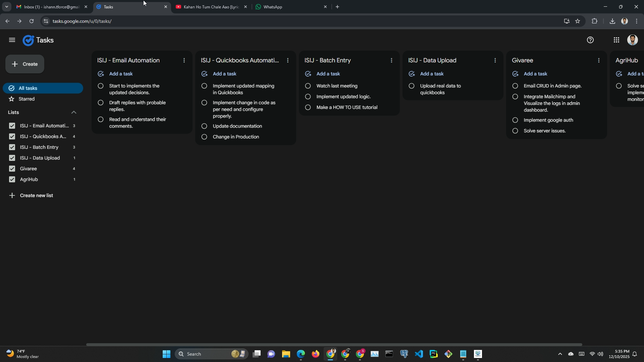Open Visual Studio Code from taskbar
The width and height of the screenshot is (644, 362).
tap(419, 354)
